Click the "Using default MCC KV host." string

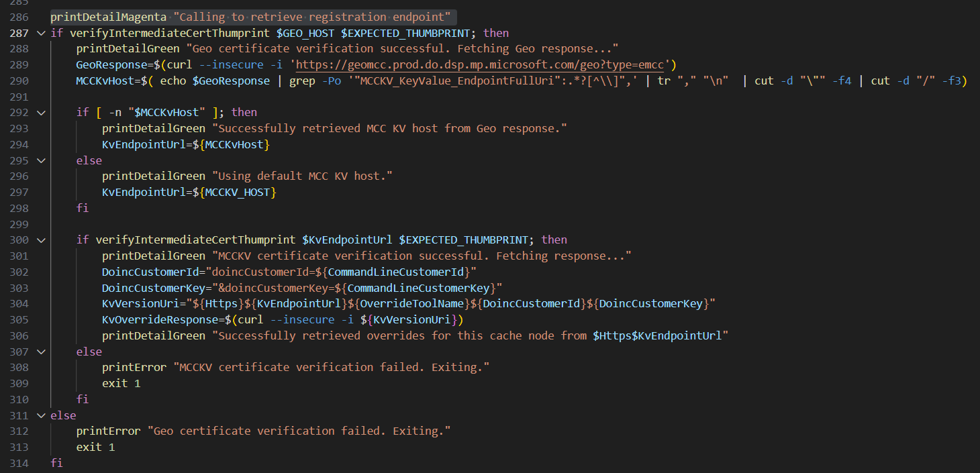[302, 176]
